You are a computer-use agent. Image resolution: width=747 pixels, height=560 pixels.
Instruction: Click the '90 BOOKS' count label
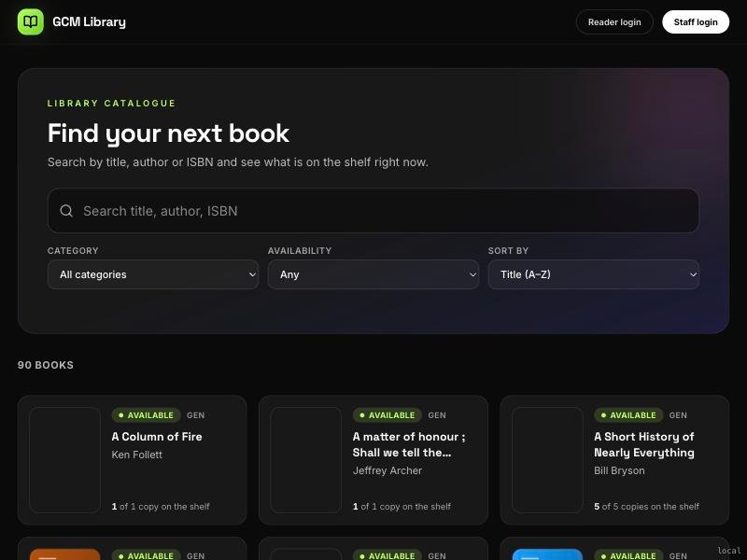coord(46,365)
